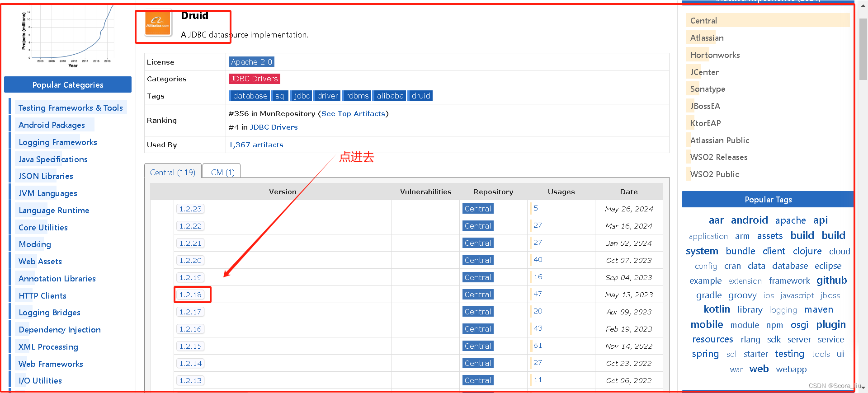Open version 1.2.15
868x393 pixels.
(x=190, y=346)
